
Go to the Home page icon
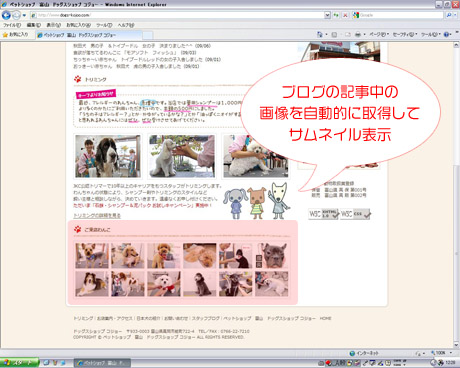click(320, 34)
